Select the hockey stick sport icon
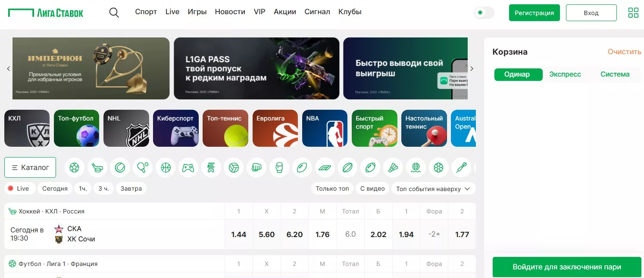644x278 pixels. 97,167
